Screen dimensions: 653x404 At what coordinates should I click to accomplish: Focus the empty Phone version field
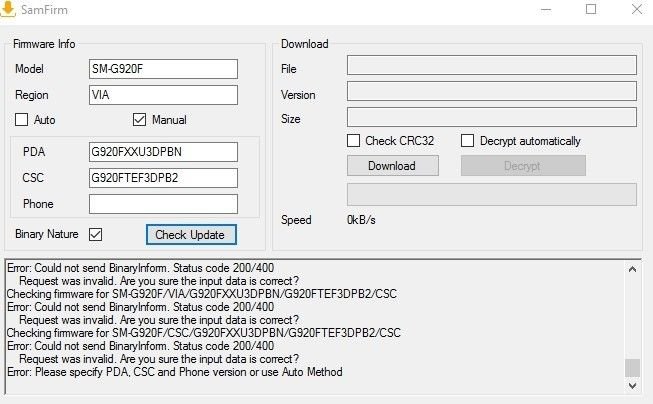(x=163, y=204)
